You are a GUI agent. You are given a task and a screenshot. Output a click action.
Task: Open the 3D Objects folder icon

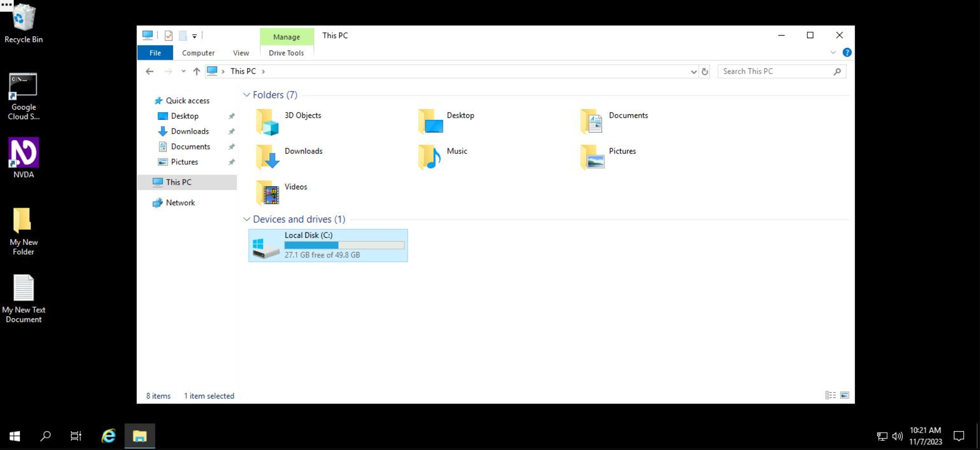click(x=268, y=122)
